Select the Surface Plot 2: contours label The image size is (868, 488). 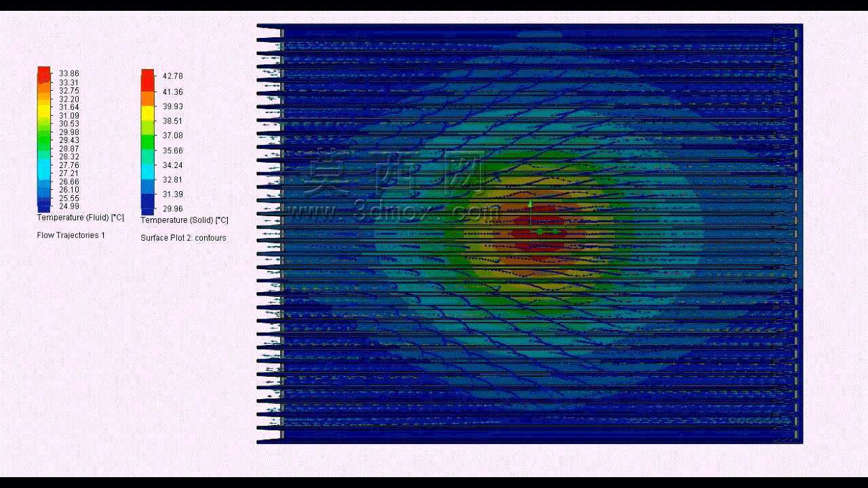click(x=183, y=238)
